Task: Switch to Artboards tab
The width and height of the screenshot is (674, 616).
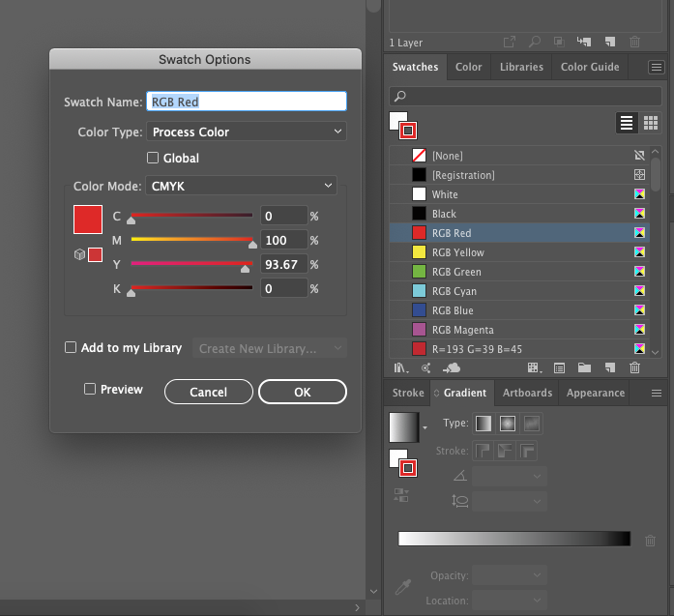Action: click(x=527, y=393)
